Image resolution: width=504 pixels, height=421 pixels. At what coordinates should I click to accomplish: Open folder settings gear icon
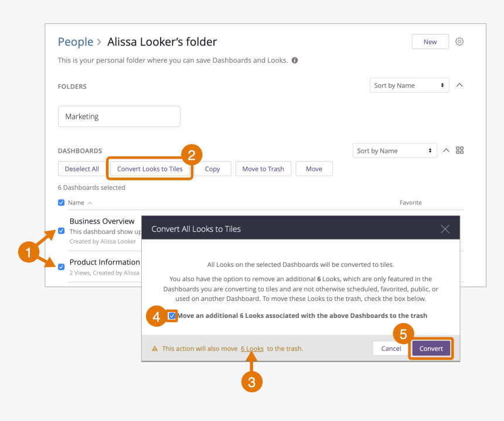pos(459,42)
